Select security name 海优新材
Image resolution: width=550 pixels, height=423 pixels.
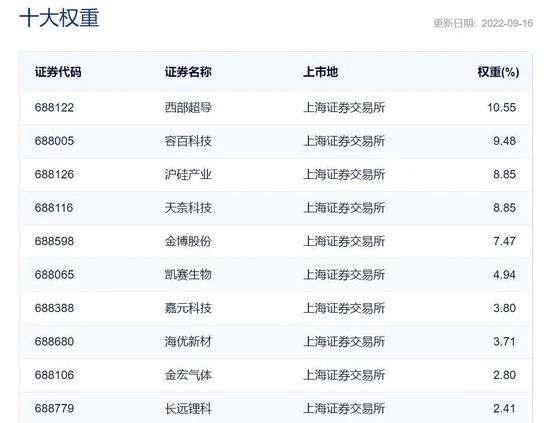coord(188,342)
